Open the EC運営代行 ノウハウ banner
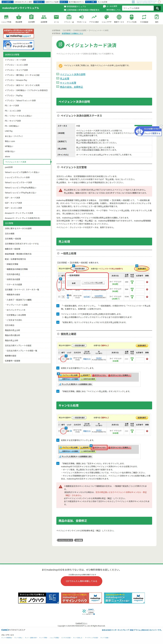Viewport: 163px width, 644px height. [x=38, y=598]
